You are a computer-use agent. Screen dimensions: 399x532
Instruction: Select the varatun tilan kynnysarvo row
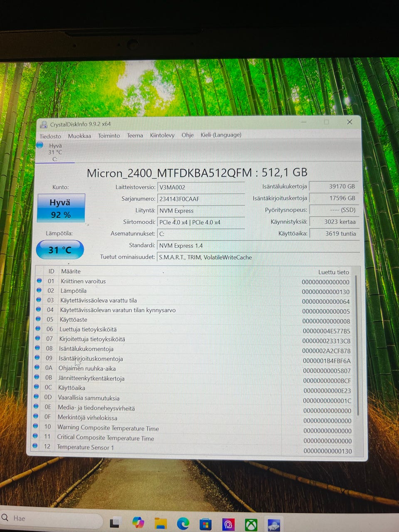(x=194, y=310)
